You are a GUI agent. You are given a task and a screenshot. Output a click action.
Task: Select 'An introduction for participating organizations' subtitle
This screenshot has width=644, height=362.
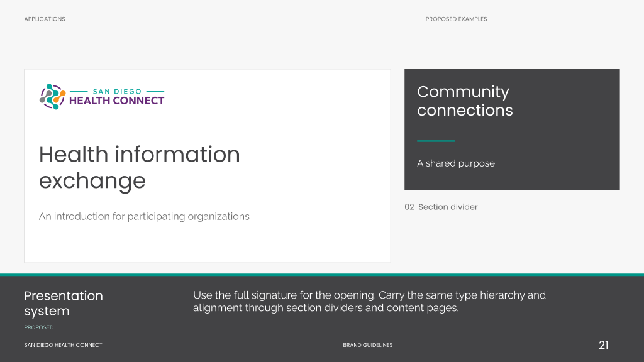144,216
